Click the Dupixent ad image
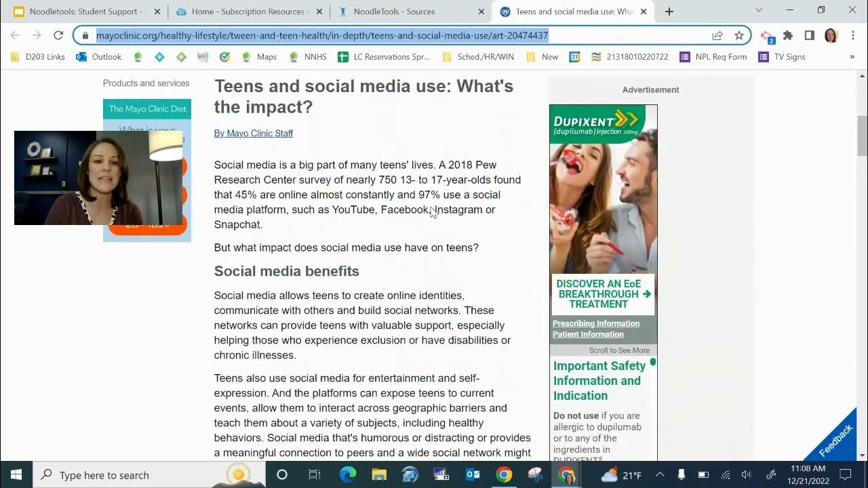This screenshot has width=868, height=488. pyautogui.click(x=603, y=190)
